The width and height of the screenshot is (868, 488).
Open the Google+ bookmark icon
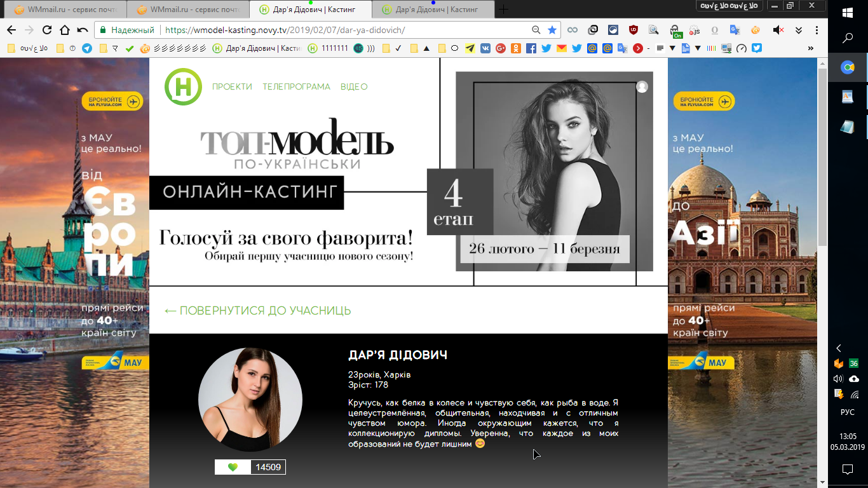click(x=501, y=48)
